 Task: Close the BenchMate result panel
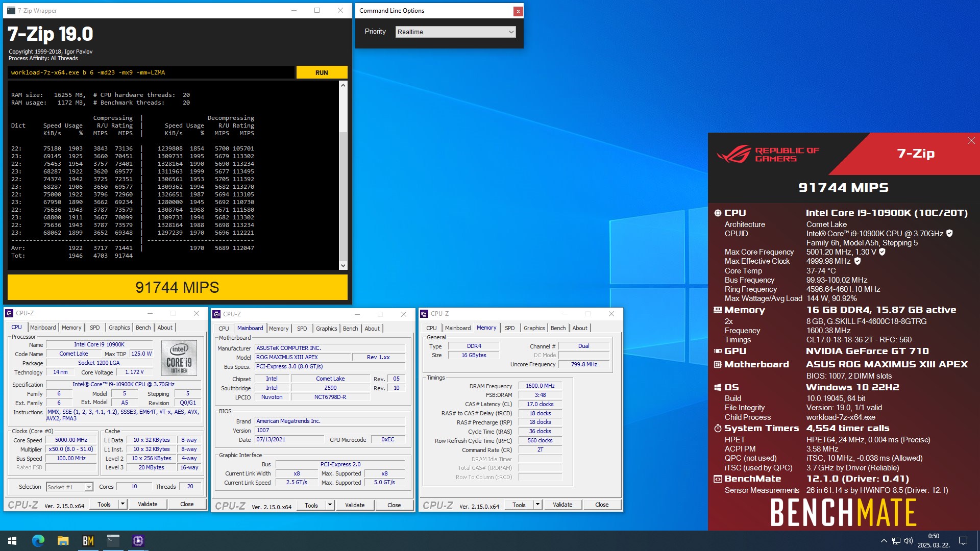(971, 141)
